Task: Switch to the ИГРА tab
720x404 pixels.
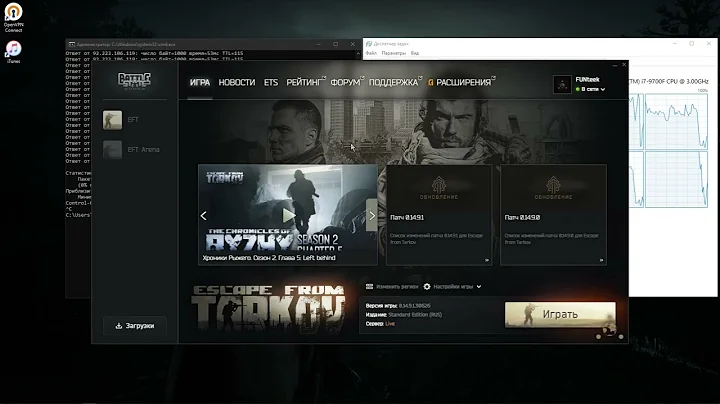Action: pyautogui.click(x=200, y=83)
